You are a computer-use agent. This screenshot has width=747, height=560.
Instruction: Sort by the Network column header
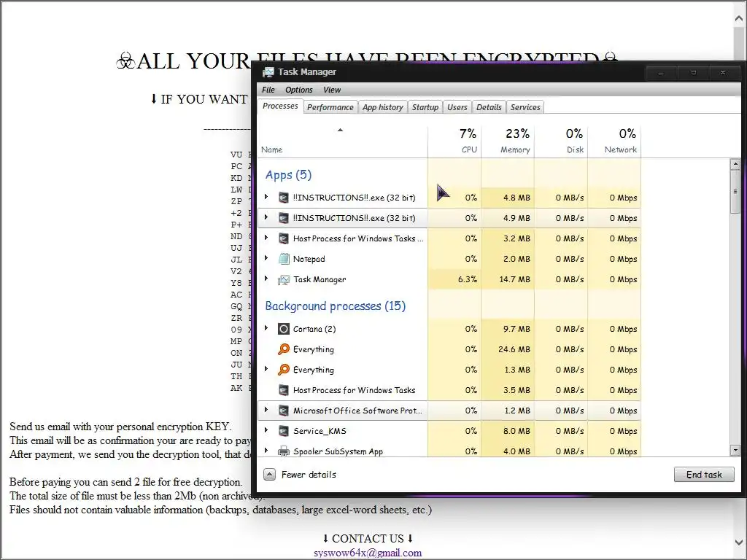coord(614,141)
